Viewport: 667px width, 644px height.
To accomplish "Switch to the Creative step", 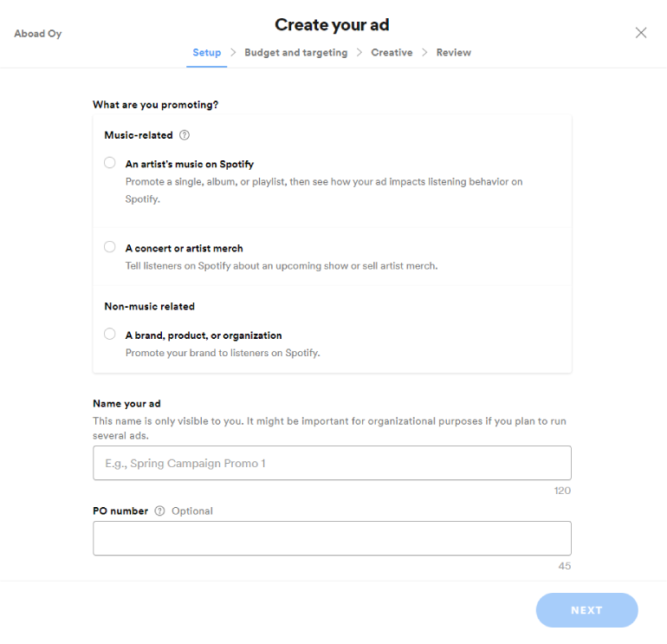I will 392,53.
